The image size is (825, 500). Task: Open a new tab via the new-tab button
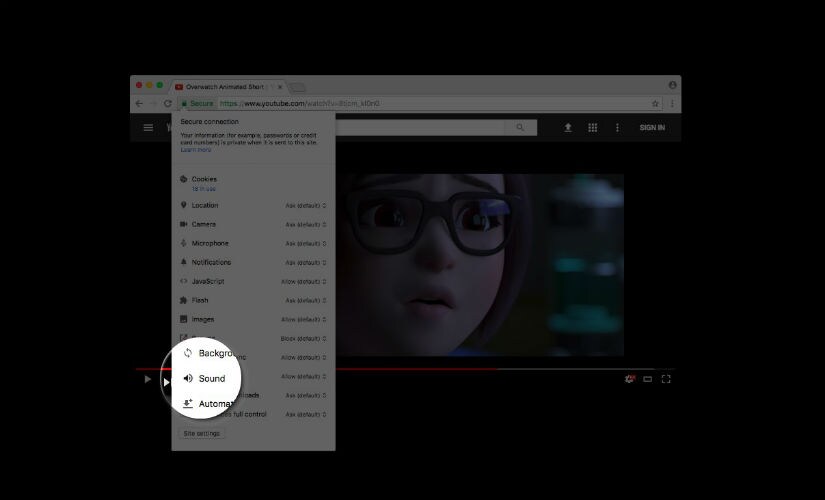click(297, 87)
